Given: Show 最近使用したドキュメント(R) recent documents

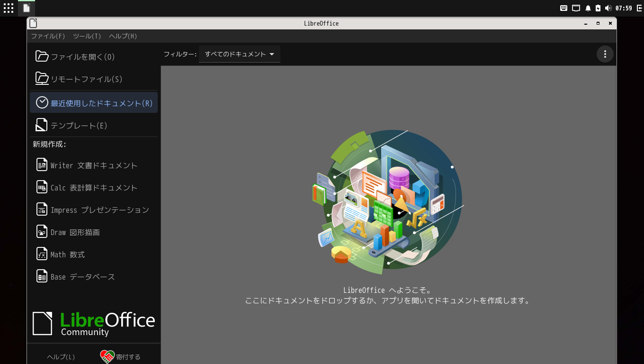Looking at the screenshot, I should [x=94, y=103].
